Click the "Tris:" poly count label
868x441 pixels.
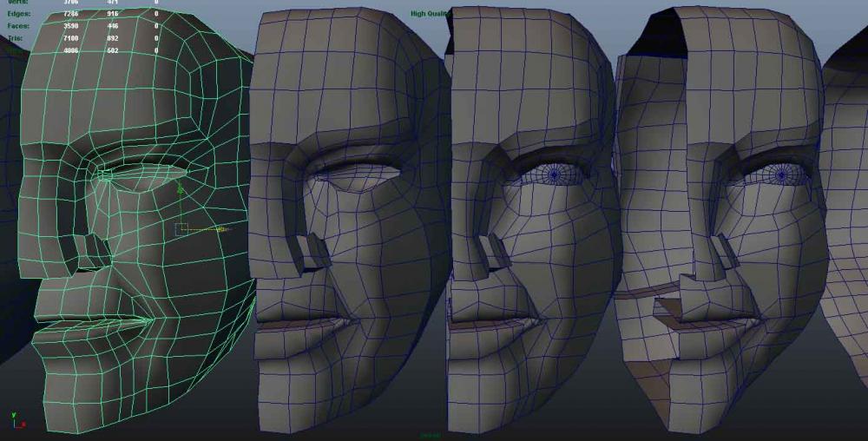tap(16, 38)
